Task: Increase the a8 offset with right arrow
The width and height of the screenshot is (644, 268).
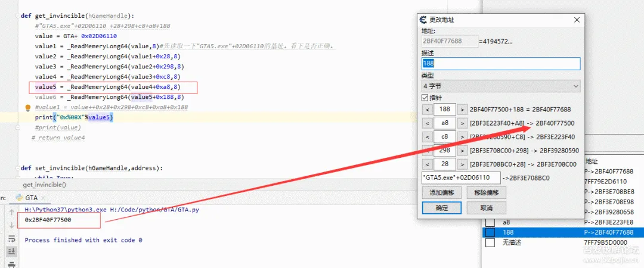Action: (462, 123)
